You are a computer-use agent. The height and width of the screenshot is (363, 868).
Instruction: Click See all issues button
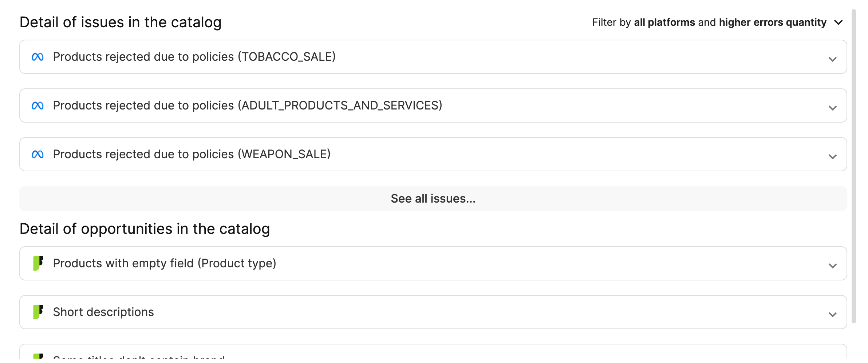[x=433, y=199]
